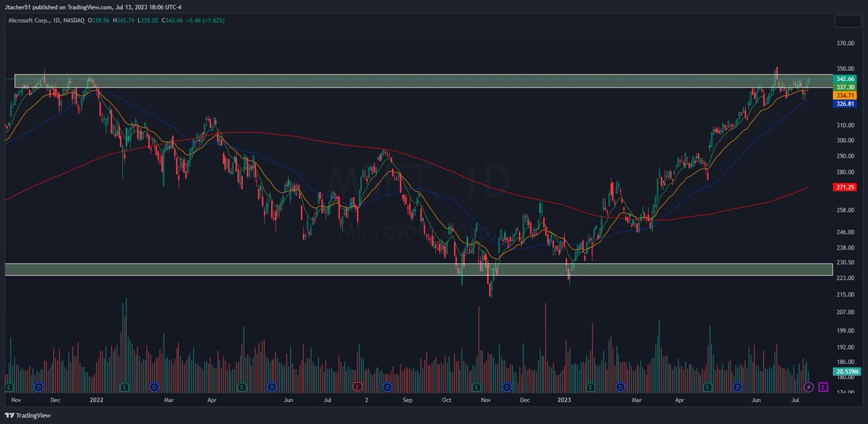Click the 230.50 price axis label

tap(845, 263)
